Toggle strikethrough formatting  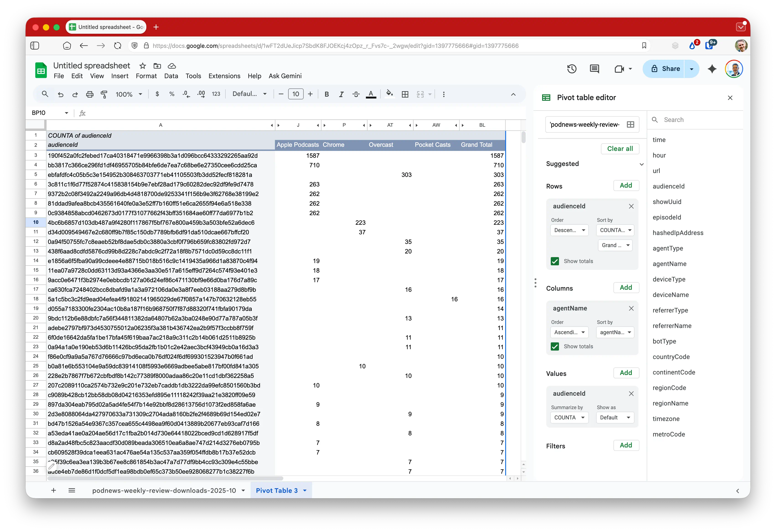[x=356, y=94]
